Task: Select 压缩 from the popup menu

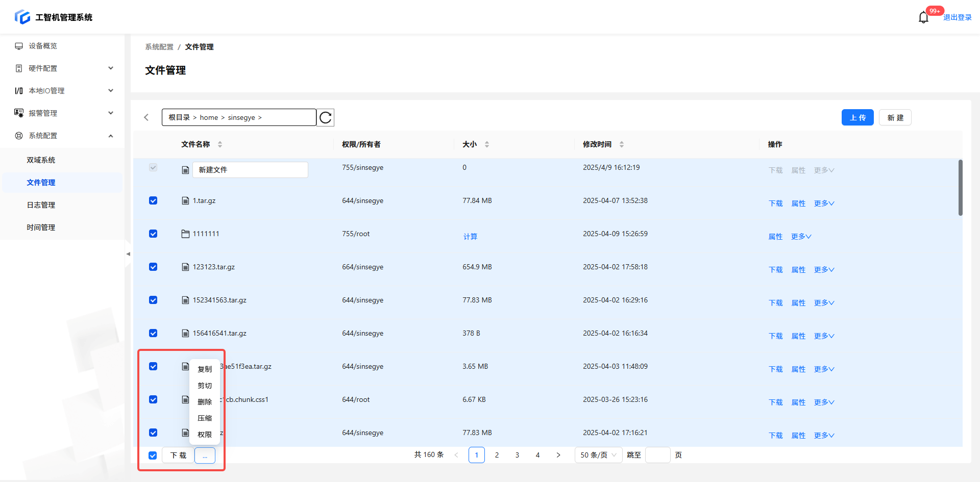Action: (205, 418)
